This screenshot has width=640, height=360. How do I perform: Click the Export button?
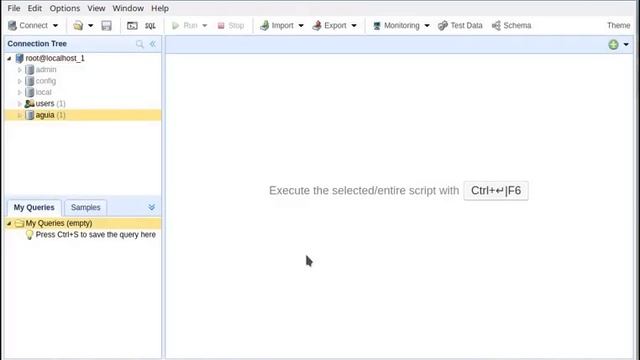329,25
